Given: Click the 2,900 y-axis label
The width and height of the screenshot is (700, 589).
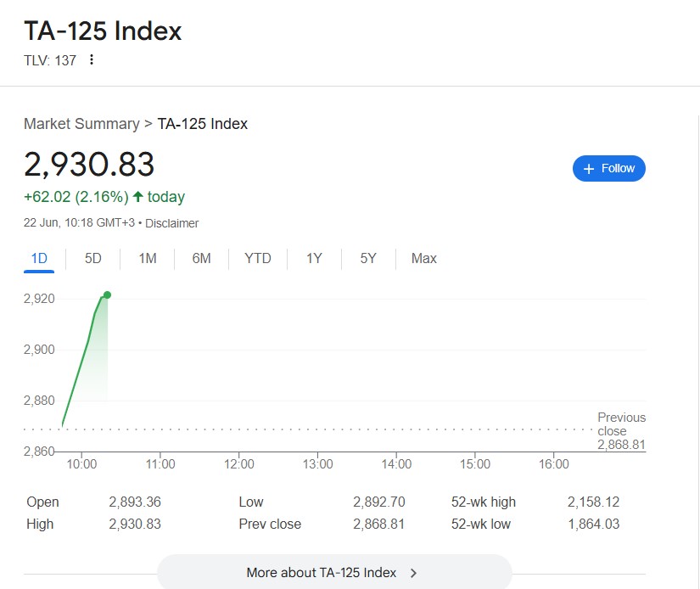Looking at the screenshot, I should click(39, 350).
